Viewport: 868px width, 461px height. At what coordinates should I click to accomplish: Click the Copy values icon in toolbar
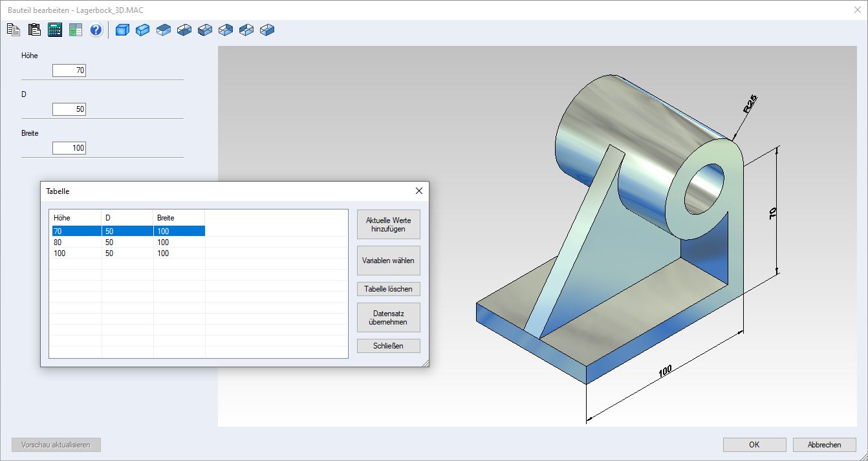click(14, 30)
